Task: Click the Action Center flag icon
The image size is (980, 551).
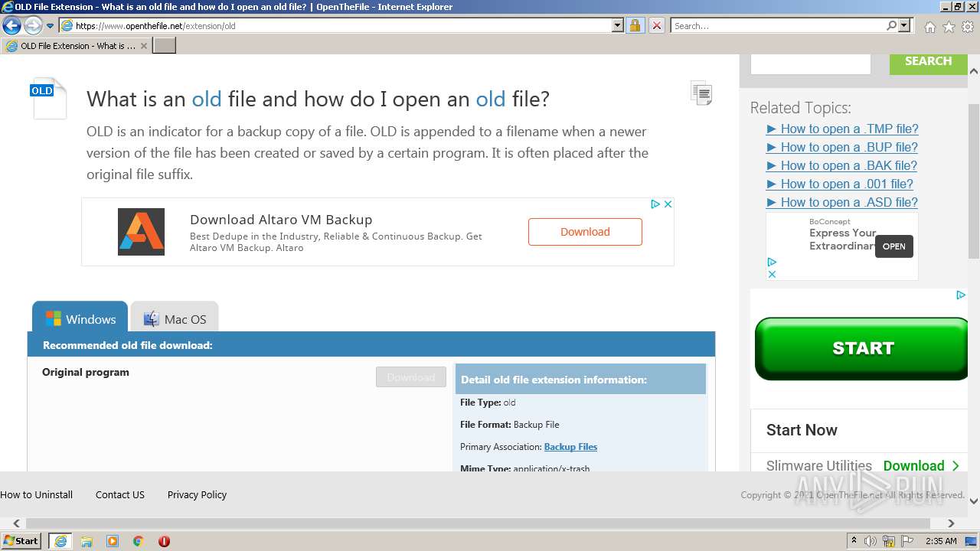Action: [x=906, y=541]
